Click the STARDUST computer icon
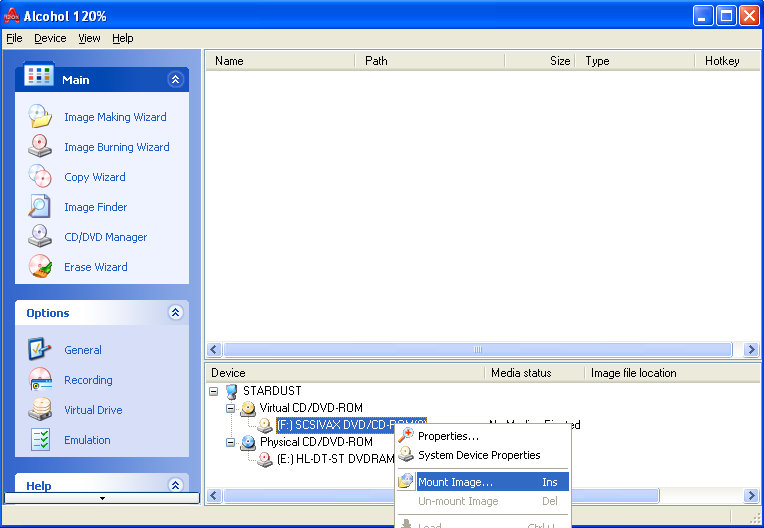The image size is (764, 528). (232, 391)
